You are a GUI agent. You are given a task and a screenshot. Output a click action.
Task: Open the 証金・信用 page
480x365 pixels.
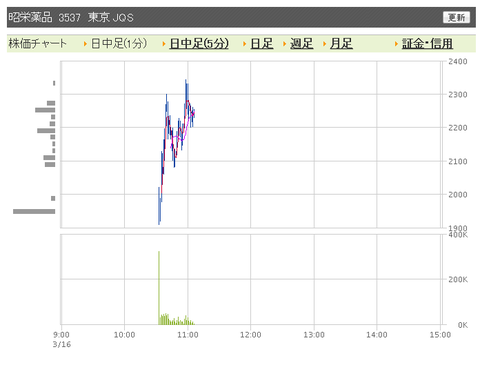point(427,43)
